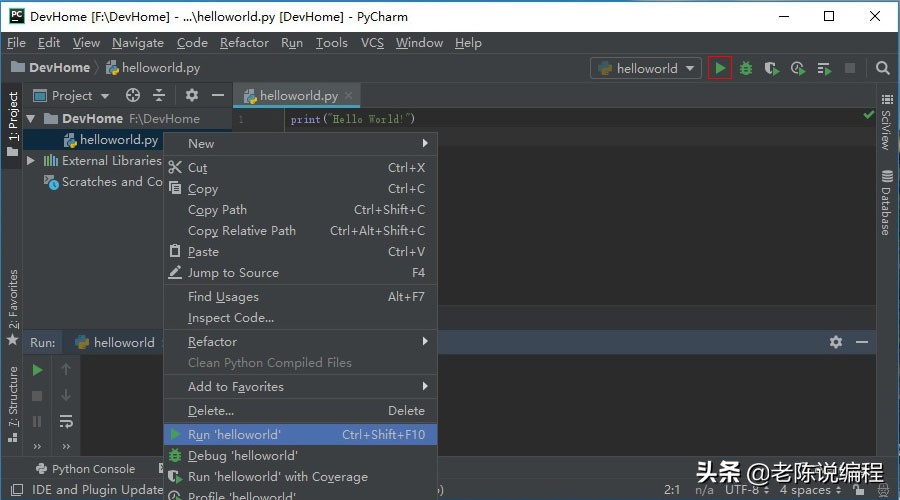900x500 pixels.
Task: Expand the New submenu
Action: pos(301,144)
